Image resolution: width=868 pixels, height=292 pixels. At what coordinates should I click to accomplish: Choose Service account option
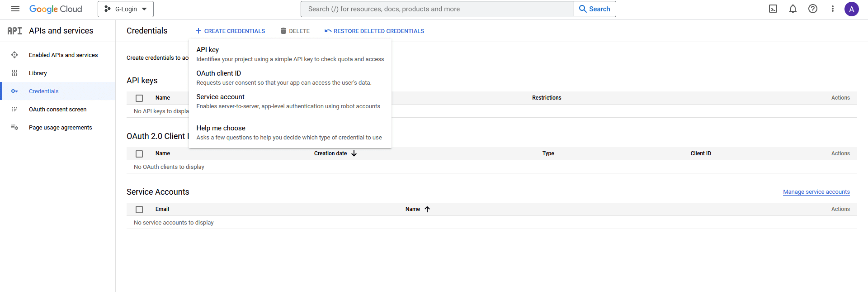tap(290, 101)
